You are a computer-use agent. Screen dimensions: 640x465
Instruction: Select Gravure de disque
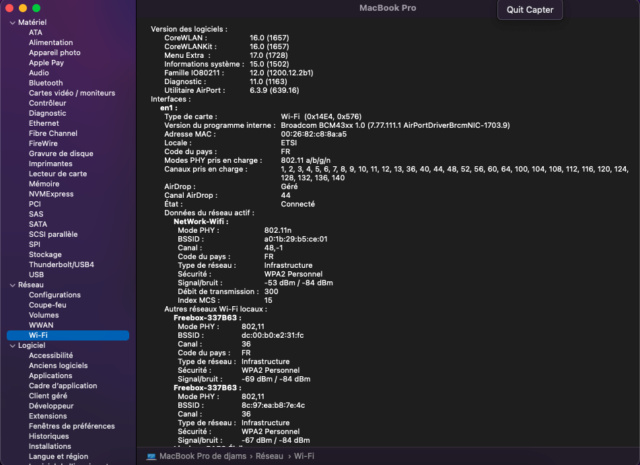coord(61,154)
